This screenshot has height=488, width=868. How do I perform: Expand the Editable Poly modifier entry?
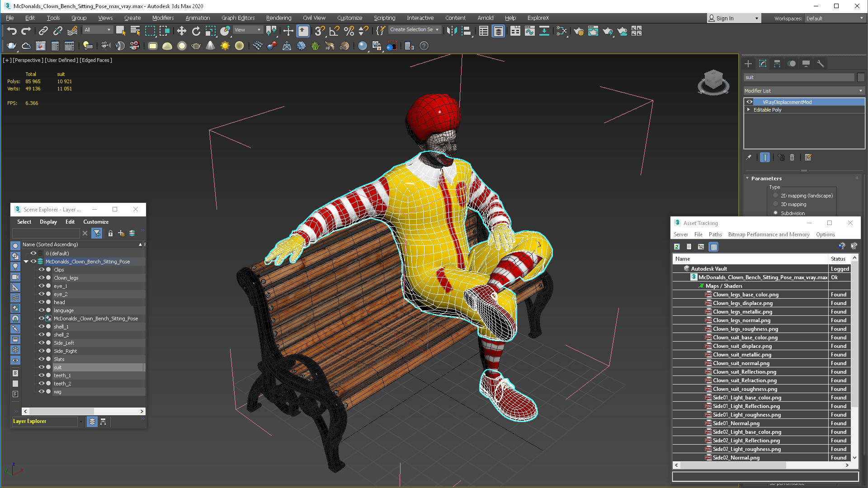pos(749,110)
